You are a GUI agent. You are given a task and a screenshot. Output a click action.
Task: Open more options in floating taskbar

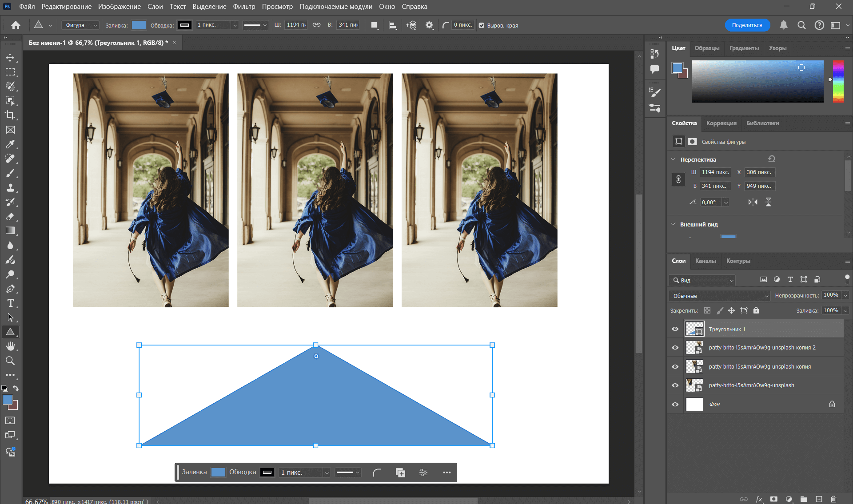coord(447,472)
